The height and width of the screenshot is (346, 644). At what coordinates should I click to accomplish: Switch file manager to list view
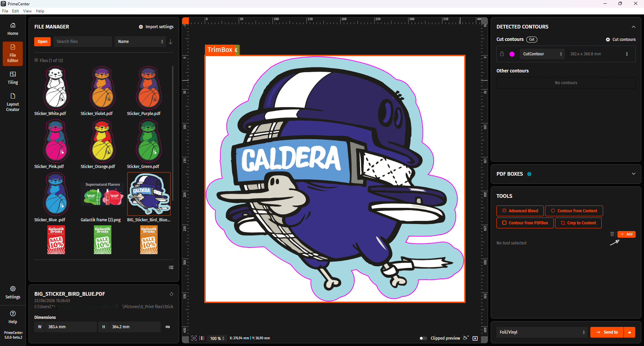(171, 268)
